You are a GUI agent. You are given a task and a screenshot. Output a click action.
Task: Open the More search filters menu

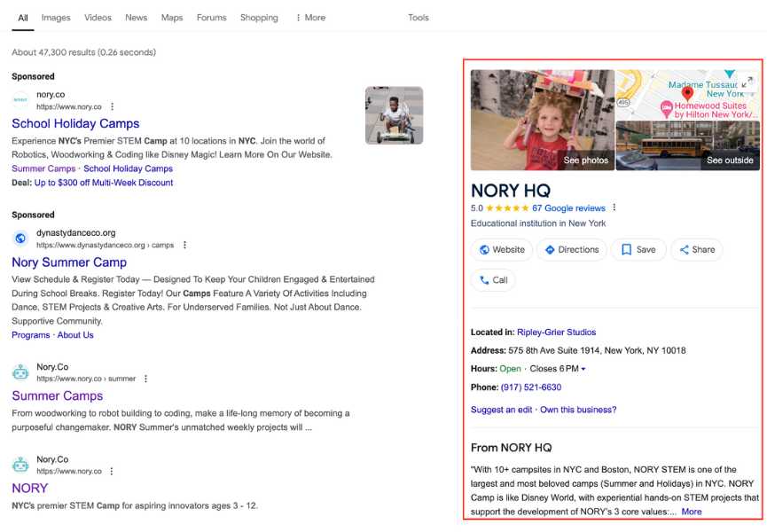pos(310,18)
